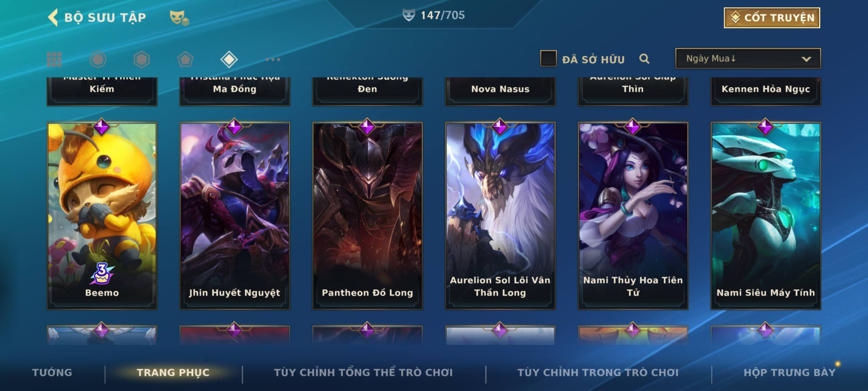Open the Nami Siêu Máy Tính skin
This screenshot has height=391, width=868.
point(766,216)
